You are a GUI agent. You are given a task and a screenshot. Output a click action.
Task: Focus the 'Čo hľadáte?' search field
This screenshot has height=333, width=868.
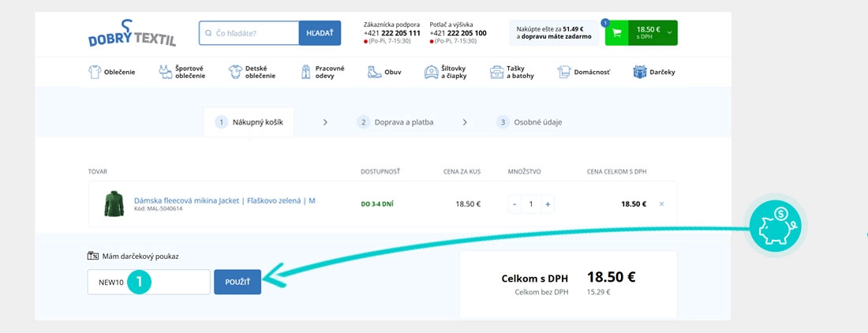[249, 33]
